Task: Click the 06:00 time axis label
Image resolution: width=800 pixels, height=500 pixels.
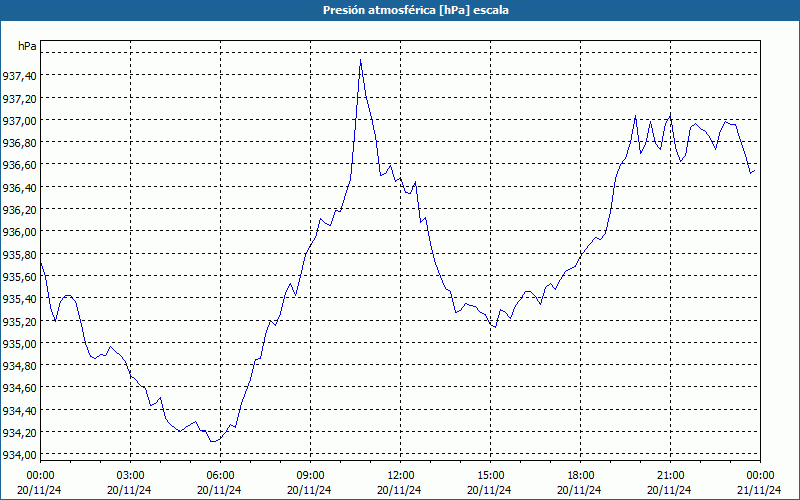Action: (220, 476)
